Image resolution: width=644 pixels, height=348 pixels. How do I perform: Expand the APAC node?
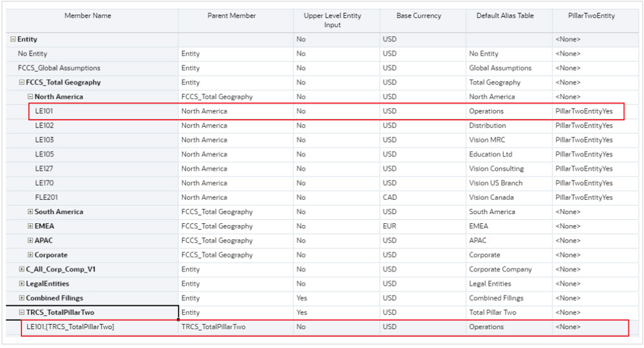30,241
